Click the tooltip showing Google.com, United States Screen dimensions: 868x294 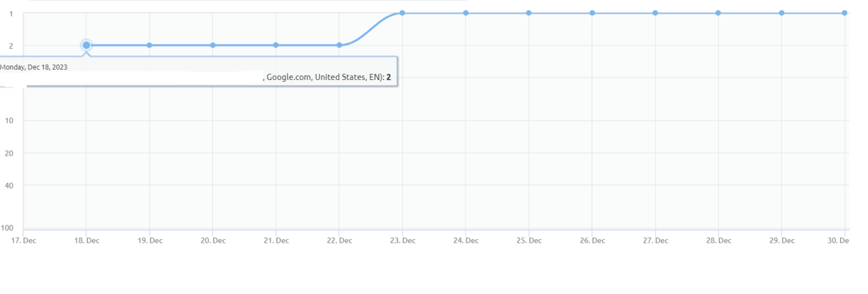pyautogui.click(x=326, y=77)
